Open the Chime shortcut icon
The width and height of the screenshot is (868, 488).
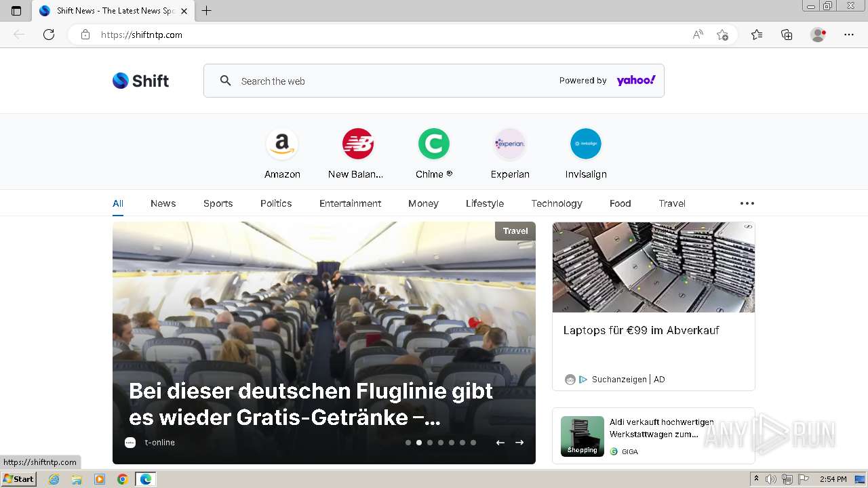point(434,144)
